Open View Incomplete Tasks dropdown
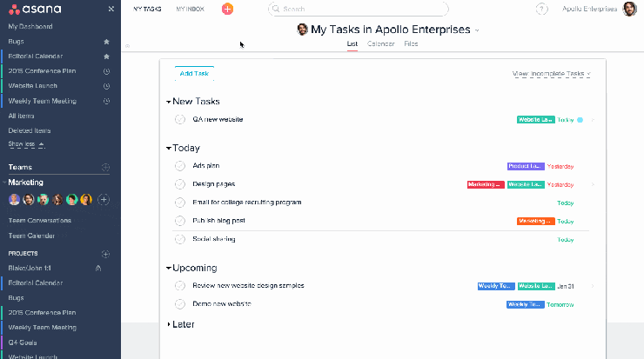 (x=552, y=75)
